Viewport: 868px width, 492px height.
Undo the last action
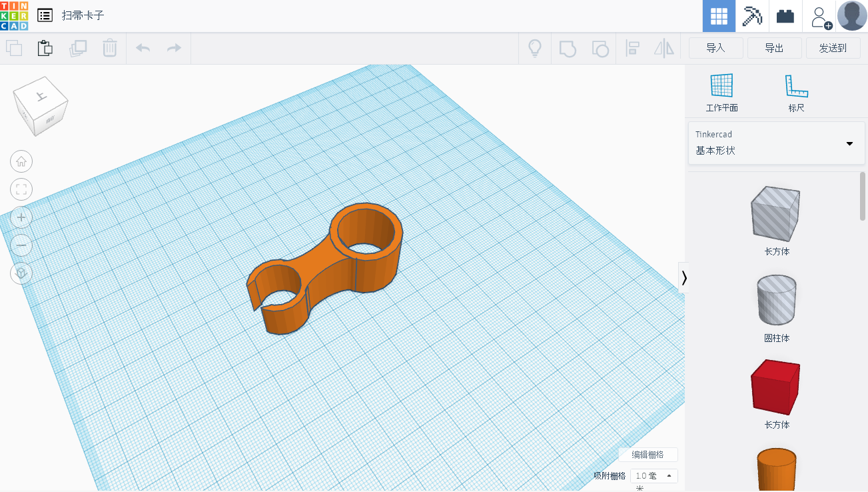[143, 48]
